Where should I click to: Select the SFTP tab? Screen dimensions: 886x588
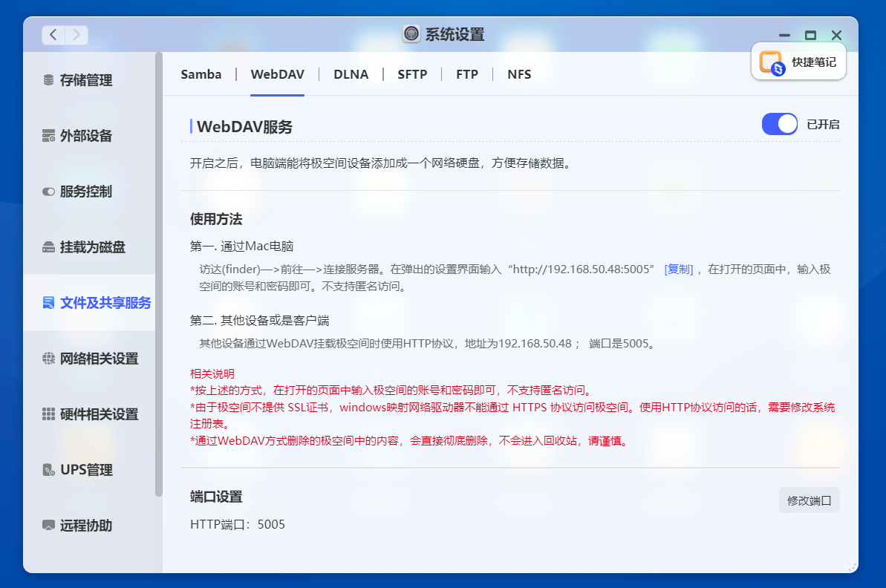(411, 74)
